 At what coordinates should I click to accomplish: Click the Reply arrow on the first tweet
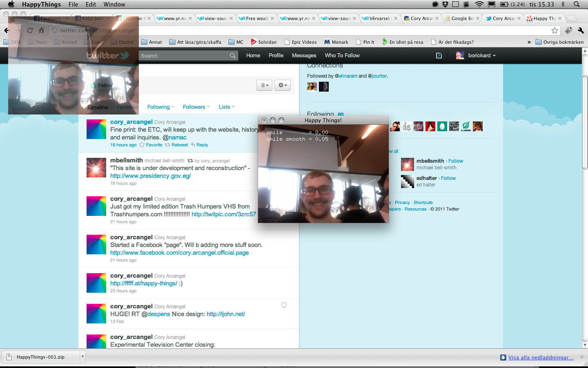click(199, 145)
